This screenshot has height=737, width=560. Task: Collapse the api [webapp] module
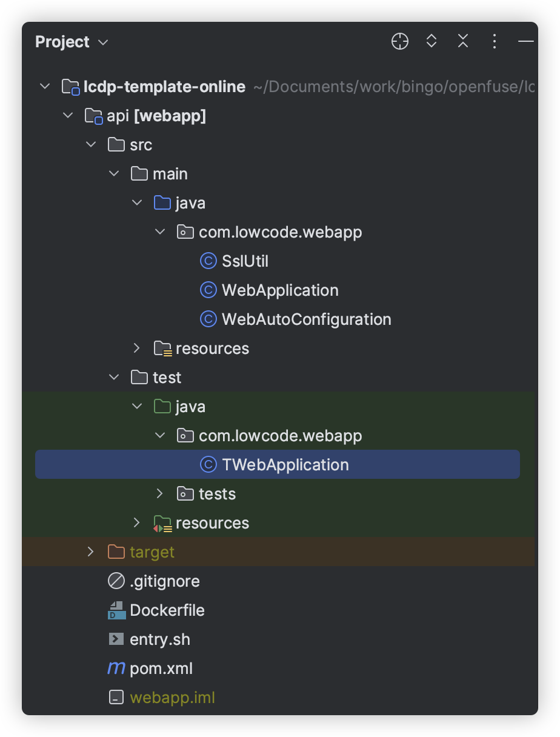pyautogui.click(x=67, y=116)
